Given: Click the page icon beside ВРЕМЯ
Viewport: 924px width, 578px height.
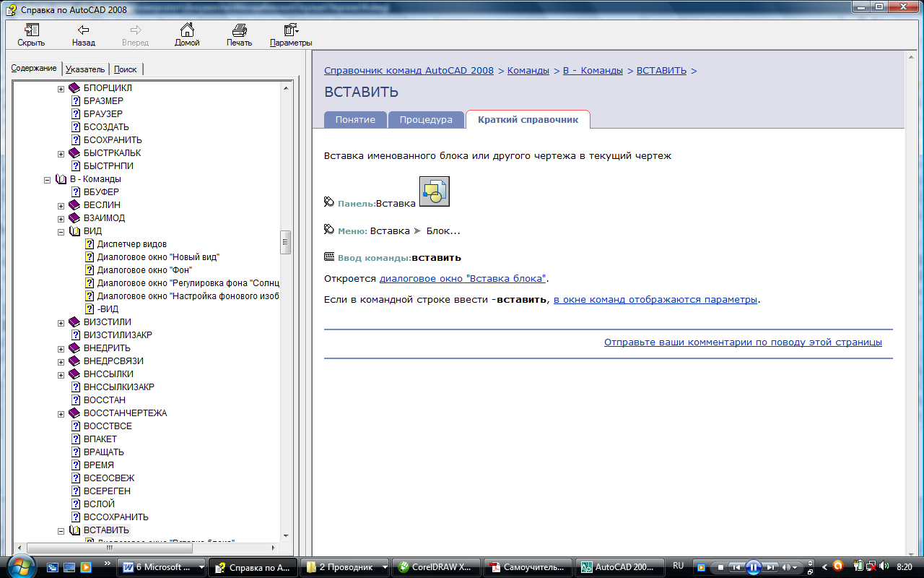Looking at the screenshot, I should [76, 465].
